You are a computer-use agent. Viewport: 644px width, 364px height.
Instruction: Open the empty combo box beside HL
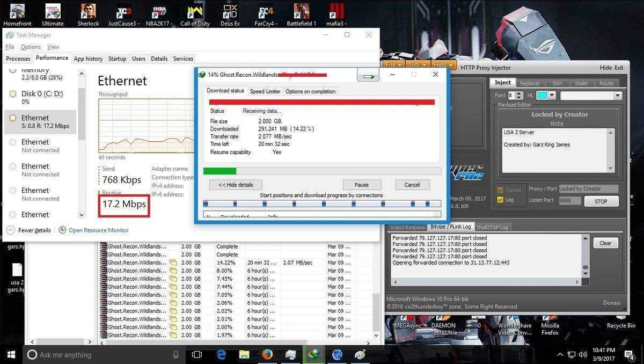(591, 96)
